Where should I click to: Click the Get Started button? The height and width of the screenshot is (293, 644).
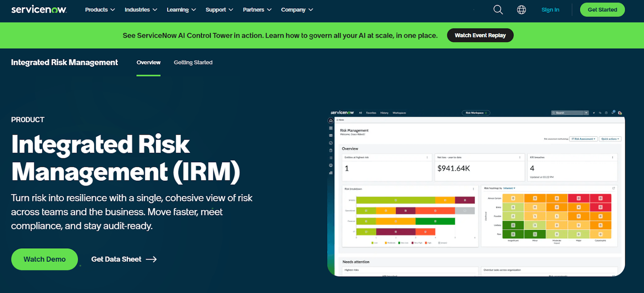pos(602,10)
